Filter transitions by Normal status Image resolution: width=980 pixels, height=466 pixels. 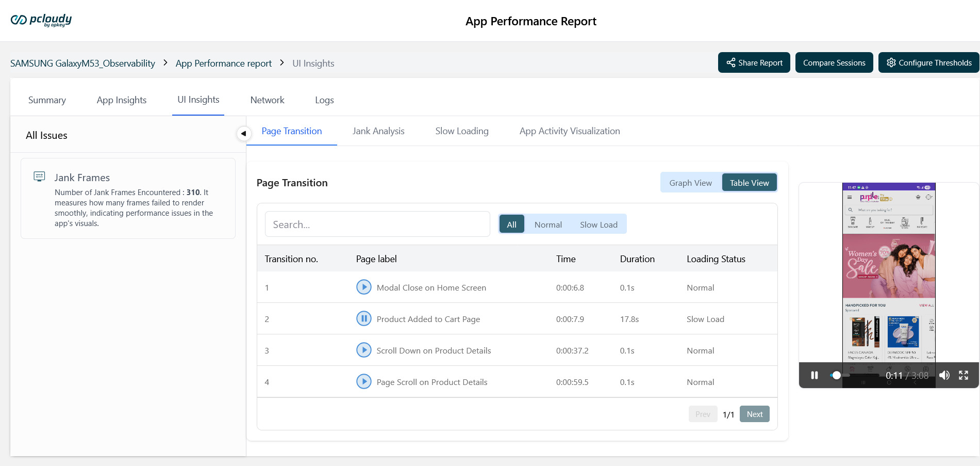click(x=547, y=224)
